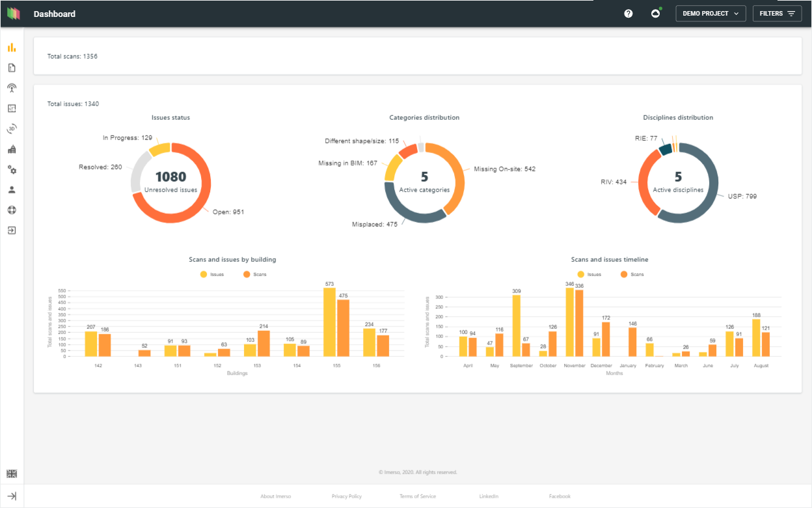Select the floor plan icon in sidebar
Image resolution: width=812 pixels, height=508 pixels.
click(11, 108)
